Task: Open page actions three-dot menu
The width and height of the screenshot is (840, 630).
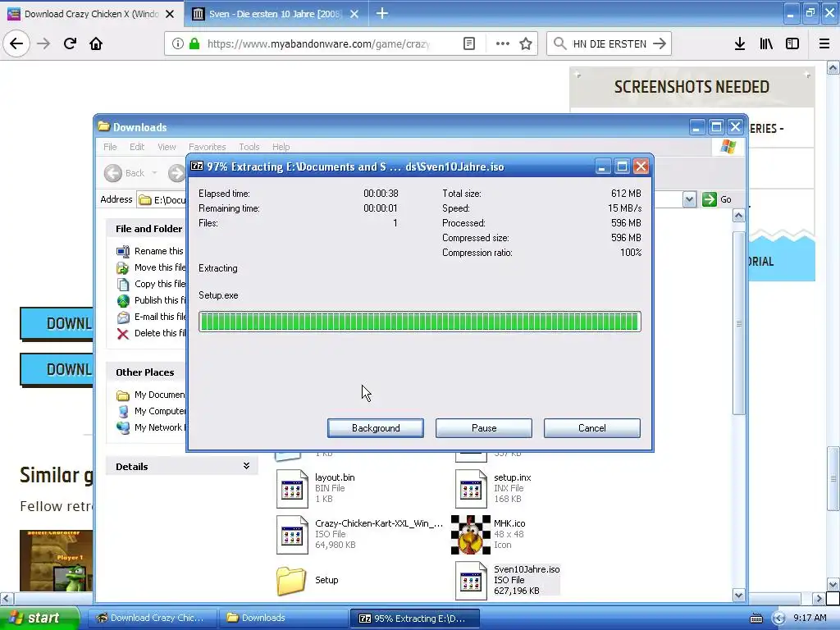Action: (x=502, y=44)
